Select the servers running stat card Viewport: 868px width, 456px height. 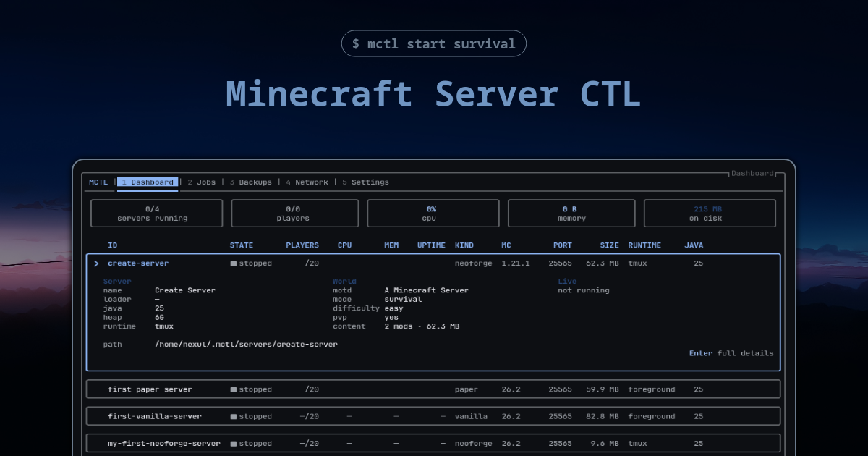tap(157, 214)
